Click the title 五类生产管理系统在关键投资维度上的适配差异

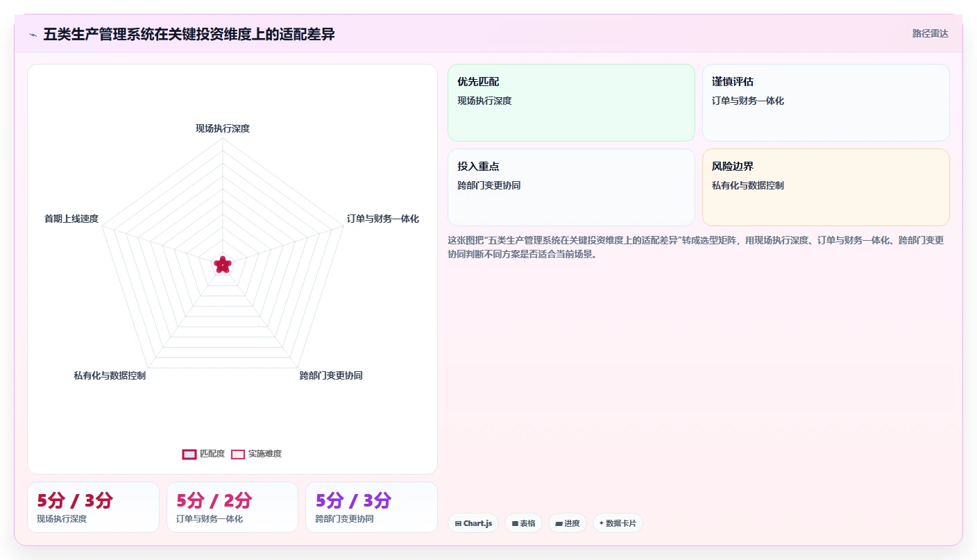point(189,34)
